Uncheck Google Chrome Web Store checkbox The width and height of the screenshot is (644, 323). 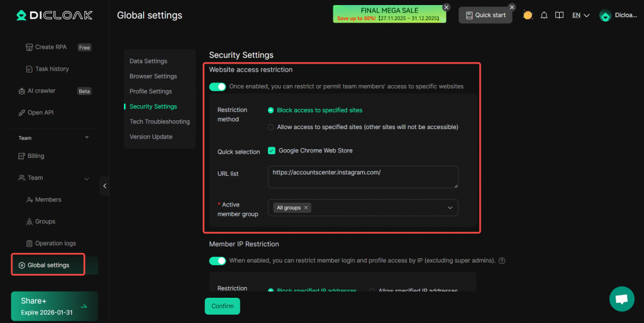pos(272,150)
